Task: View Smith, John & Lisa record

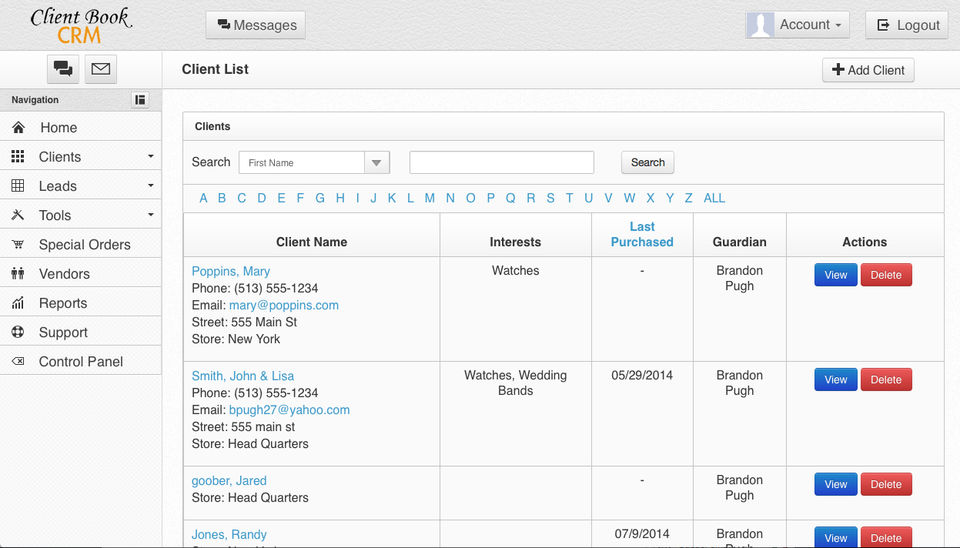Action: pyautogui.click(x=835, y=380)
